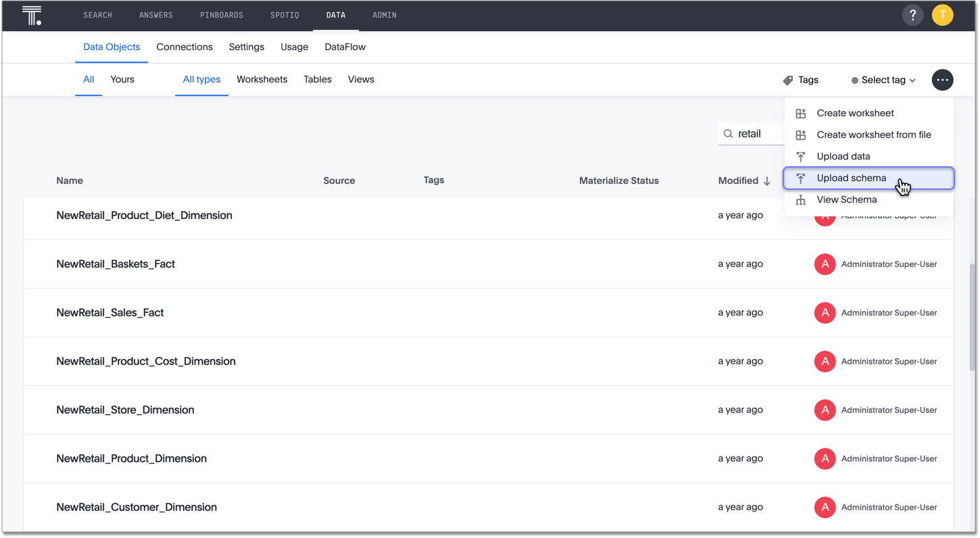The height and width of the screenshot is (538, 980).
Task: Click the View Schema icon entry
Action: (x=801, y=199)
